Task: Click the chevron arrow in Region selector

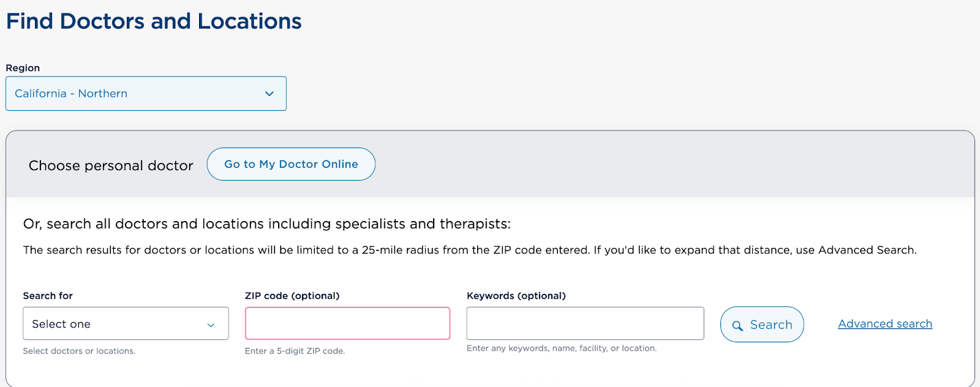Action: pyautogui.click(x=269, y=94)
